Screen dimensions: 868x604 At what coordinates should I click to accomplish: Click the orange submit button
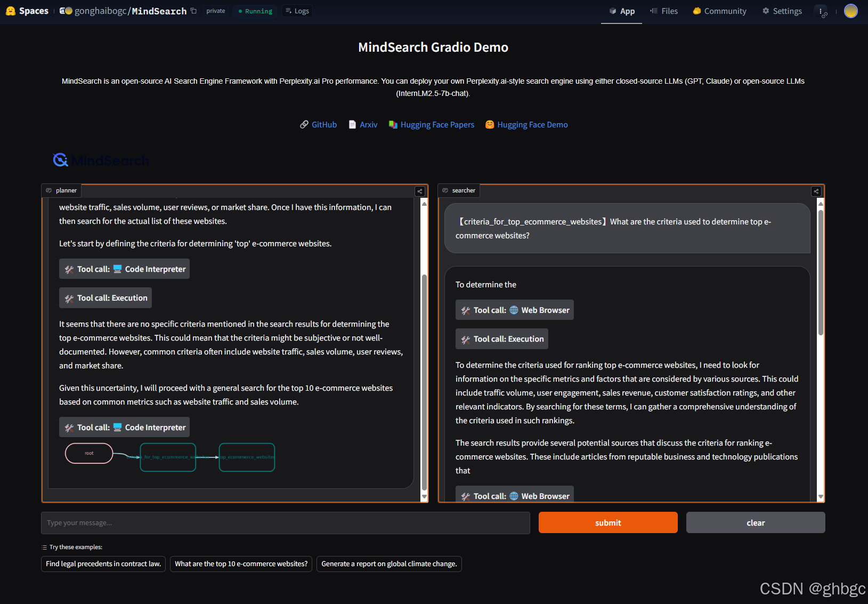(608, 522)
